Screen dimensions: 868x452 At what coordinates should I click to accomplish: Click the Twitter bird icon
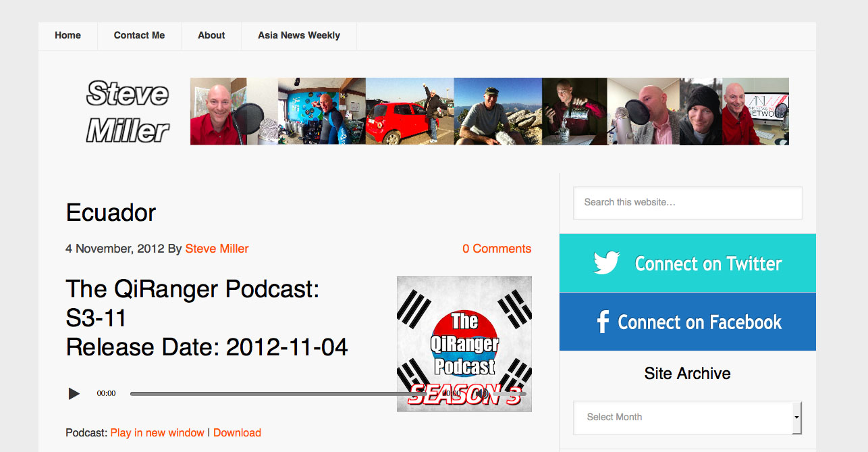606,263
